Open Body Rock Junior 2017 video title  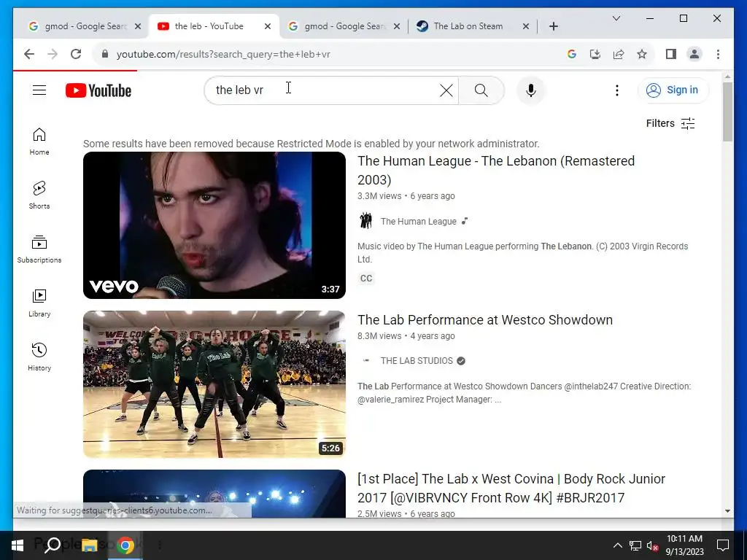click(x=511, y=488)
